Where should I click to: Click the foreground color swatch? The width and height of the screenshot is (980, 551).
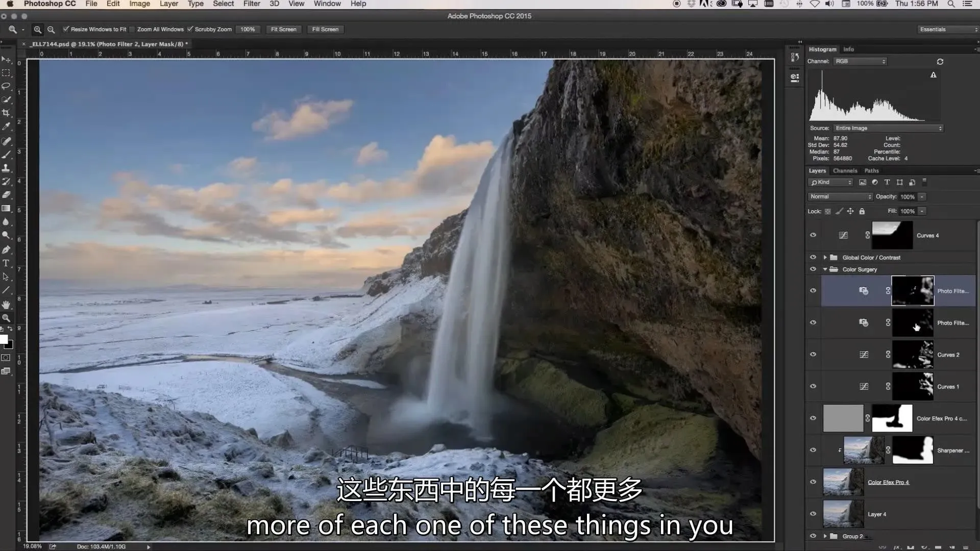click(x=4, y=340)
